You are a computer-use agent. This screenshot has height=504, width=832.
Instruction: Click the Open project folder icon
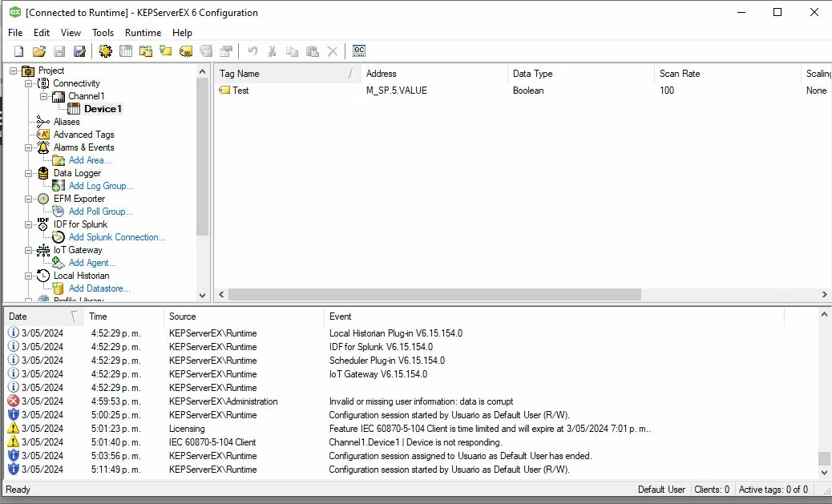coord(39,51)
